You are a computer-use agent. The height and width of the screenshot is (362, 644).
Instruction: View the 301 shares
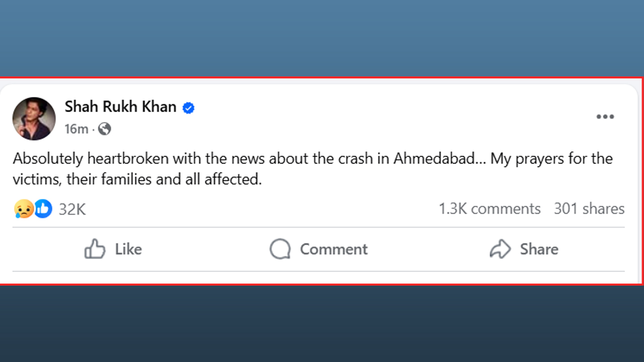589,209
